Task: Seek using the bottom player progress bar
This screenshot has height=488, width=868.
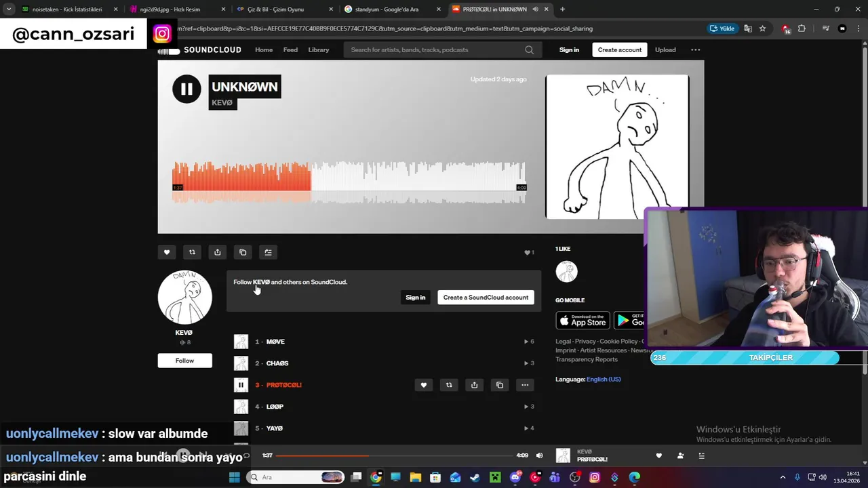Action: point(394,455)
